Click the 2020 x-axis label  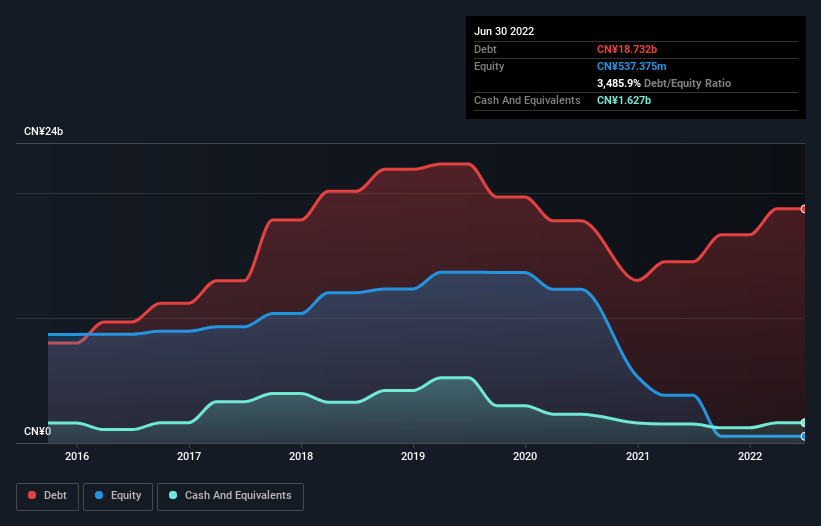coord(525,456)
